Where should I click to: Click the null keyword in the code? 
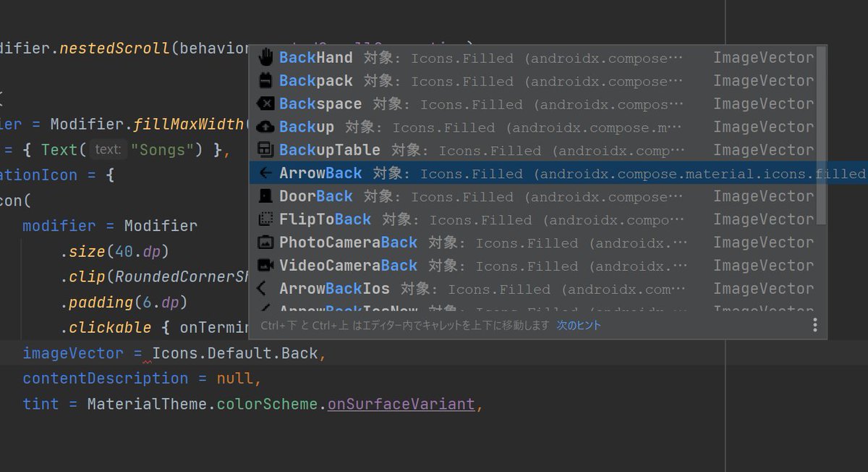coord(235,379)
